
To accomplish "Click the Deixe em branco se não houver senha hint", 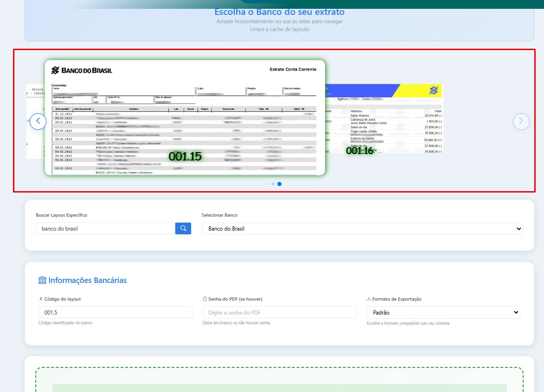I will click(236, 322).
